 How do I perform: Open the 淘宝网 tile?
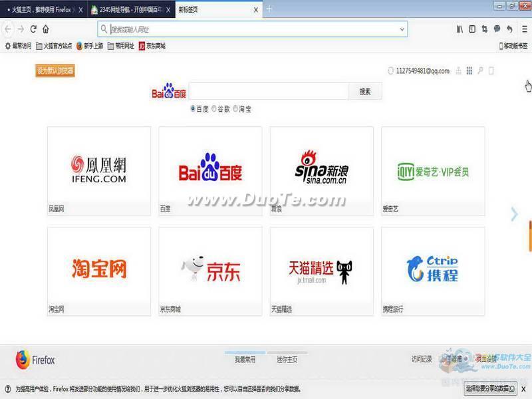[x=98, y=271]
